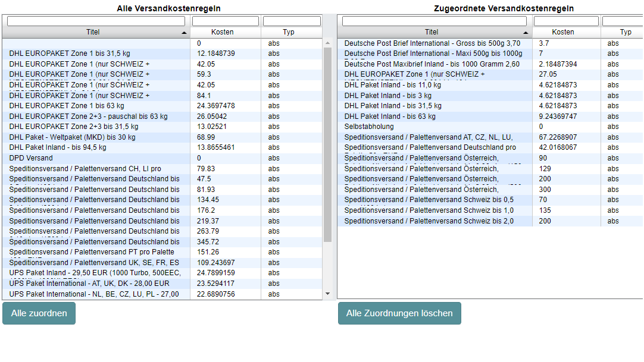644x362 pixels.
Task: Select DHL Paket Inland - bis 63 kg
Action: (490, 117)
